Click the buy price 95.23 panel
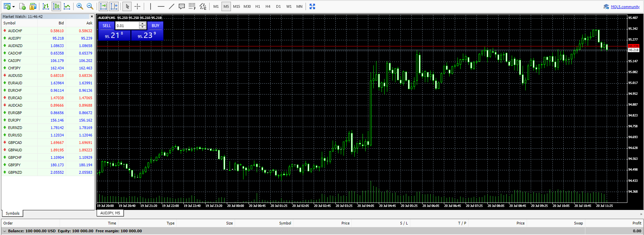 (x=147, y=35)
